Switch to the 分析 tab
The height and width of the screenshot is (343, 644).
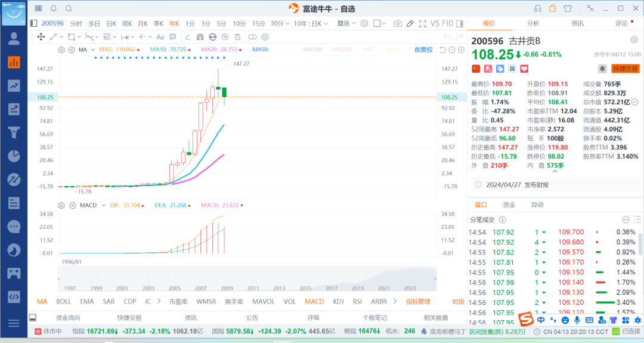533,23
